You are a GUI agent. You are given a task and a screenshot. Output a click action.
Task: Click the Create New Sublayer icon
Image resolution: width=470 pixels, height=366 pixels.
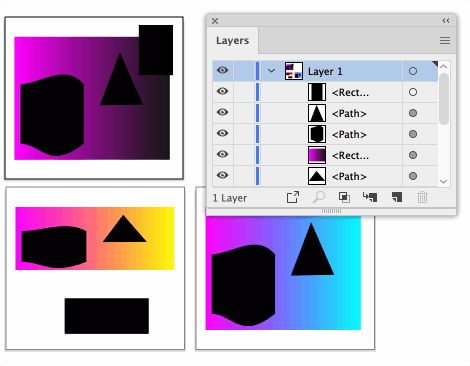pyautogui.click(x=370, y=197)
